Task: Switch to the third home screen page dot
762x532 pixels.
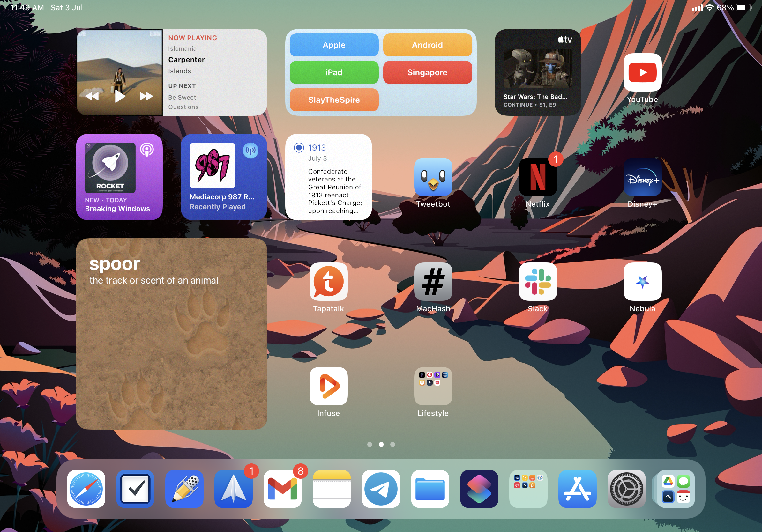Action: 392,444
